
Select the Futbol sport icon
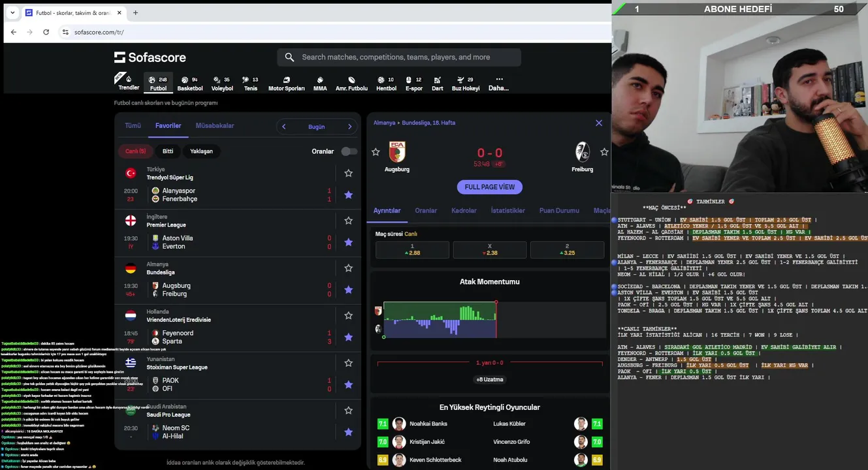point(158,82)
